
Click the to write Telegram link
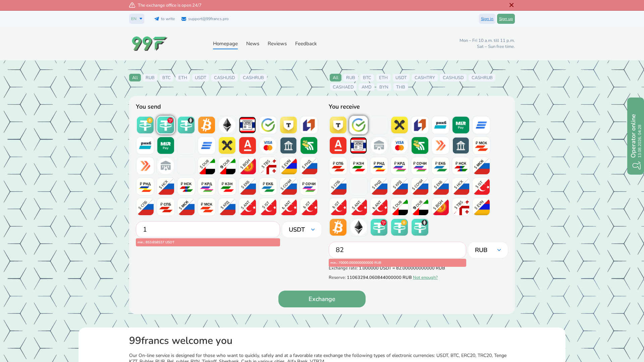tap(165, 19)
